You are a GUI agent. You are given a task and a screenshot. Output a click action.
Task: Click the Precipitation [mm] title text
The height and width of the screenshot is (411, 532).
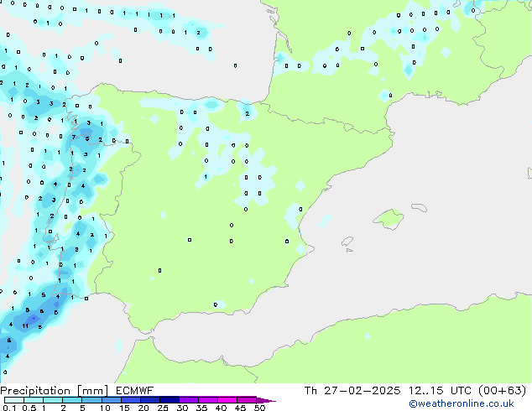55,391
